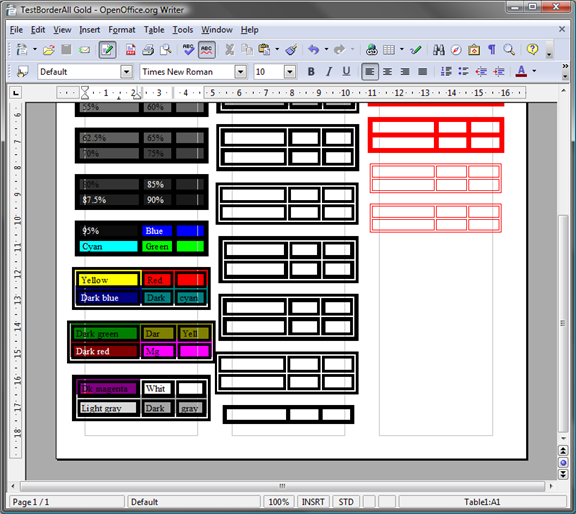This screenshot has height=514, width=576.
Task: Toggle Bold formatting button
Action: 311,72
